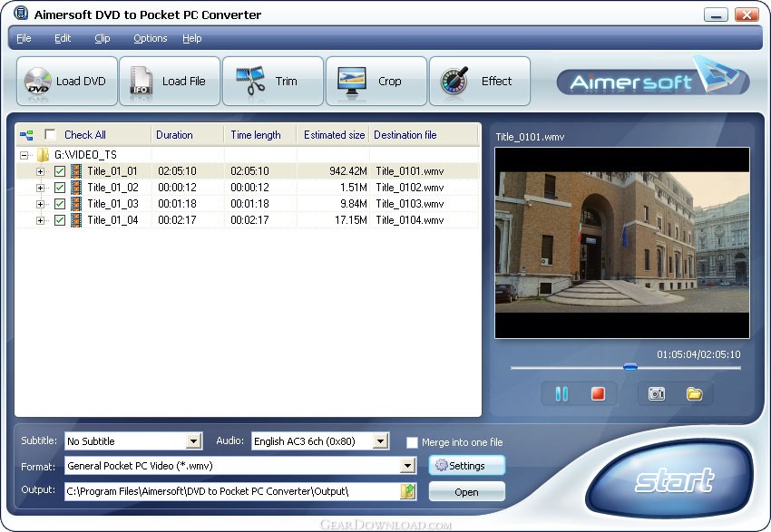Toggle the Check All checkbox
This screenshot has height=532, width=771.
(50, 135)
